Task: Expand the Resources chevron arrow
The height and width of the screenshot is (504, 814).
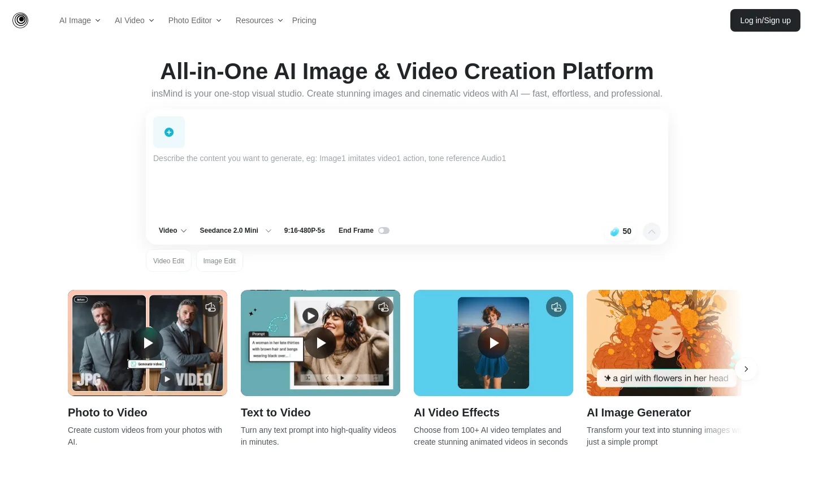Action: (x=280, y=20)
